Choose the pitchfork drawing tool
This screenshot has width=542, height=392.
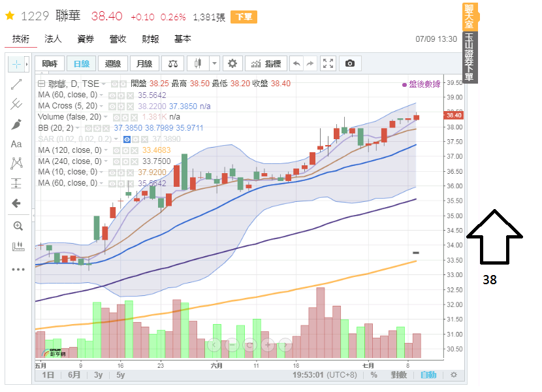coord(16,104)
